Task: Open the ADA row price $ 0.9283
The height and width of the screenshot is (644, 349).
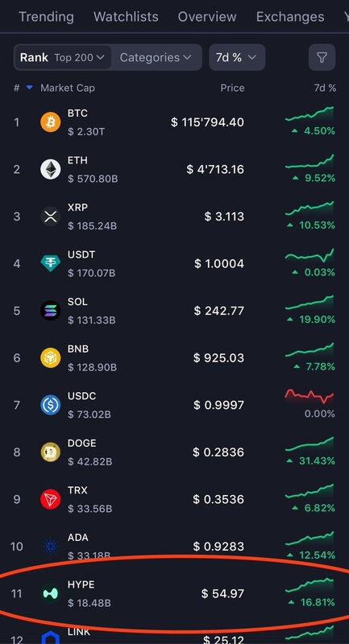Action: point(218,547)
